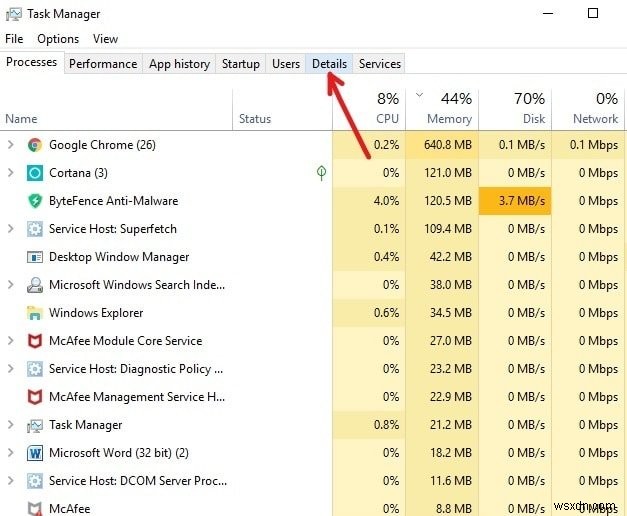Screen dimensions: 627x516
Task: Click the Task Manager app icon in title bar
Action: tap(12, 14)
